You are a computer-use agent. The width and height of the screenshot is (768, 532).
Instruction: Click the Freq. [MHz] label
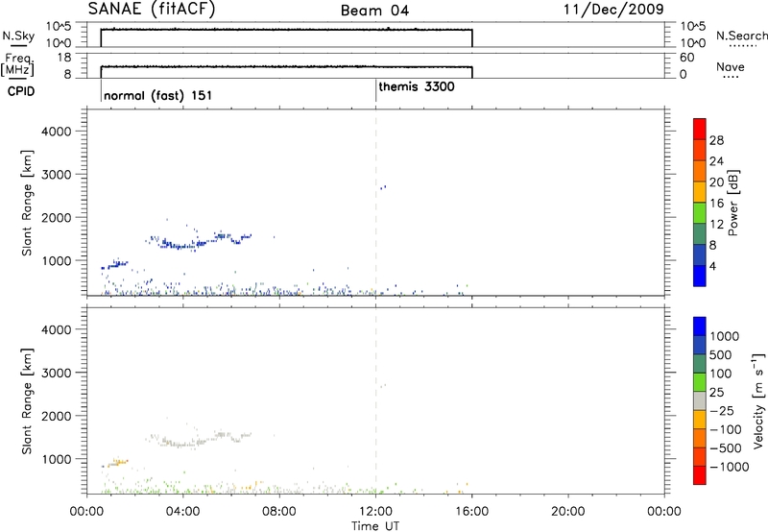point(18,64)
